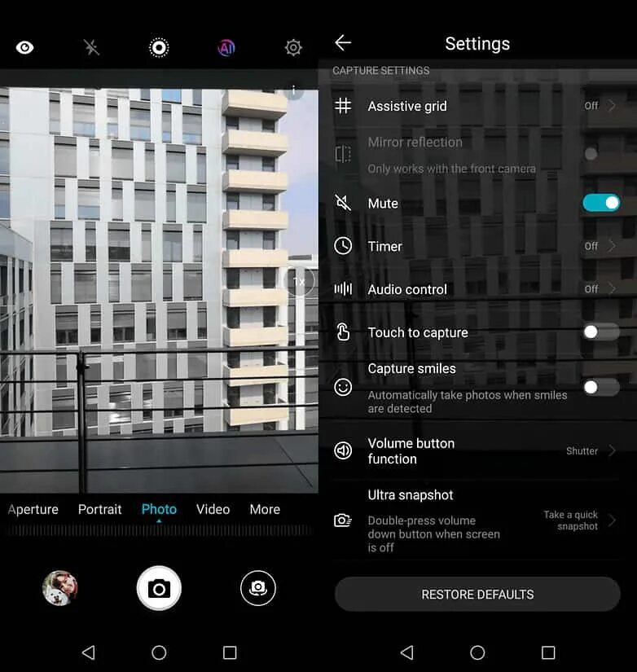Tap the Audio control waveform icon

343,289
